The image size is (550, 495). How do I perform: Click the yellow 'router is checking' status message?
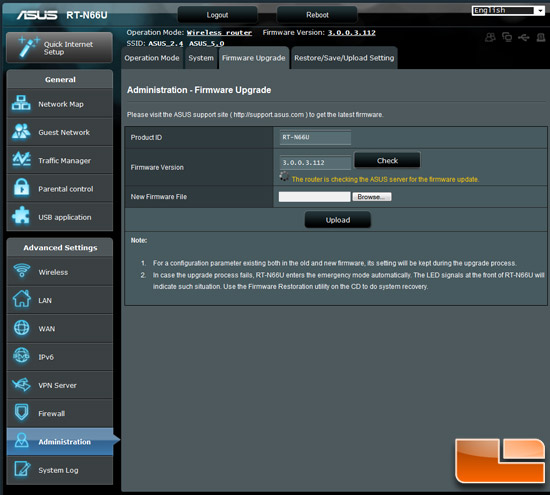click(385, 179)
